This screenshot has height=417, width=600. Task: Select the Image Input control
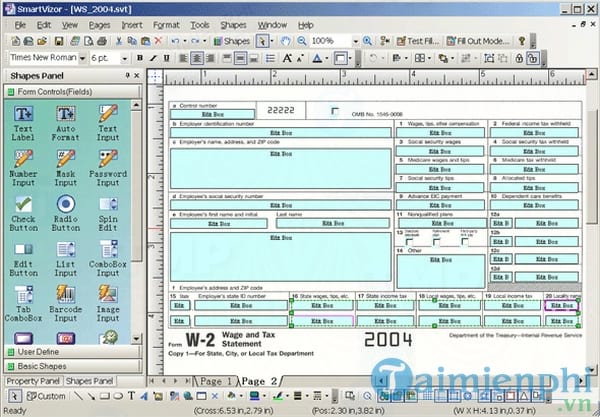pos(108,304)
